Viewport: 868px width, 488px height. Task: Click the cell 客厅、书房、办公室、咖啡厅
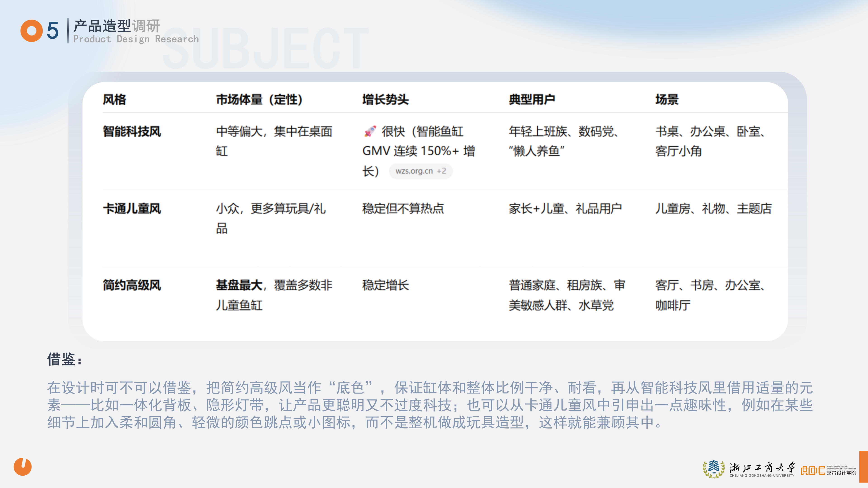click(710, 295)
